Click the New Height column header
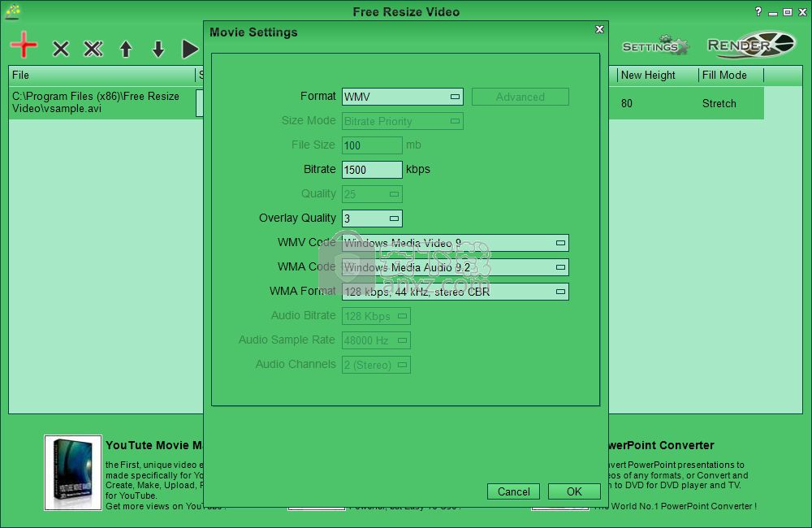Image resolution: width=812 pixels, height=528 pixels. 658,75
